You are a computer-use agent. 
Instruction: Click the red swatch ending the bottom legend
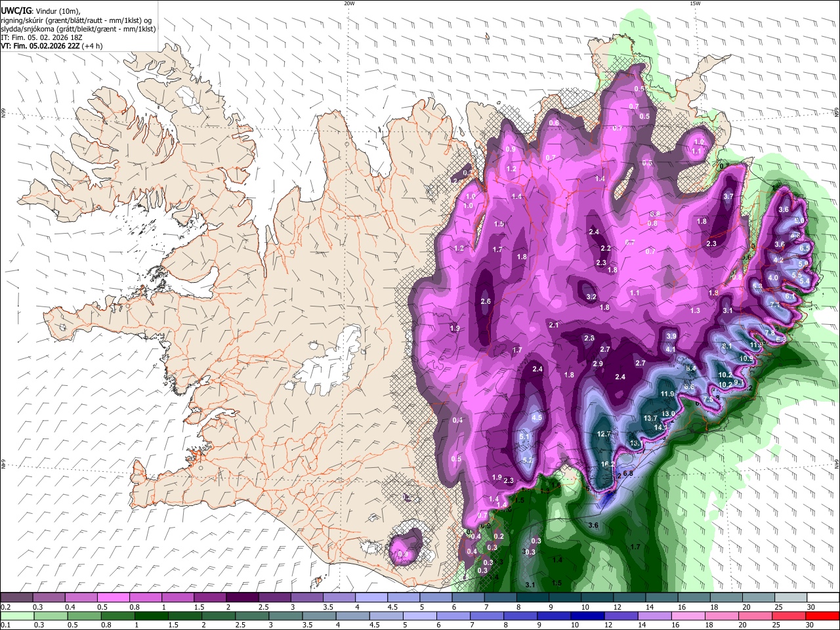pos(823,616)
